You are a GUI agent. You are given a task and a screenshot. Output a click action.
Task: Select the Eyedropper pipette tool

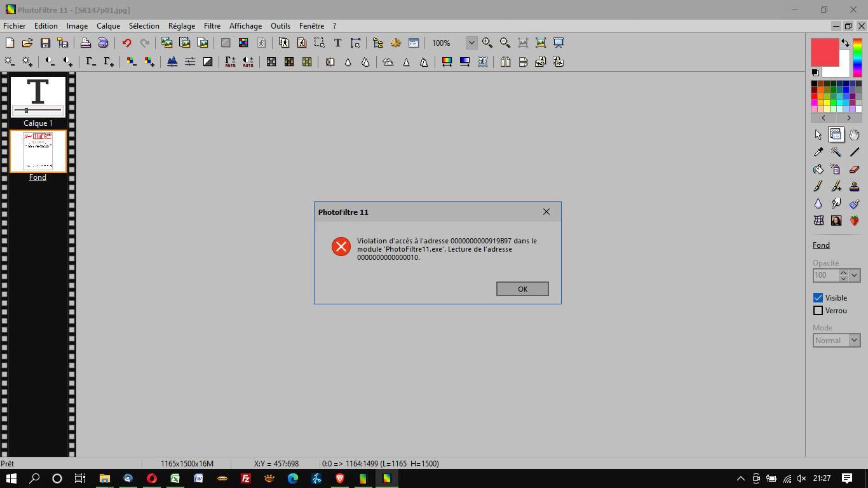(818, 152)
